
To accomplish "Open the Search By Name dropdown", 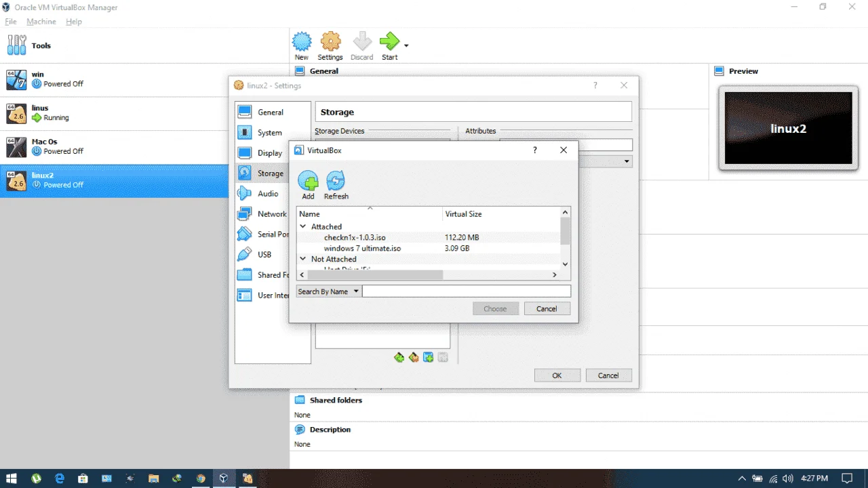I will [329, 291].
